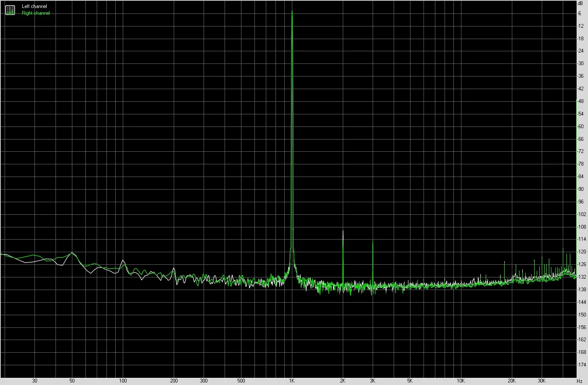Click the 200 frequency axis label

[x=174, y=381]
